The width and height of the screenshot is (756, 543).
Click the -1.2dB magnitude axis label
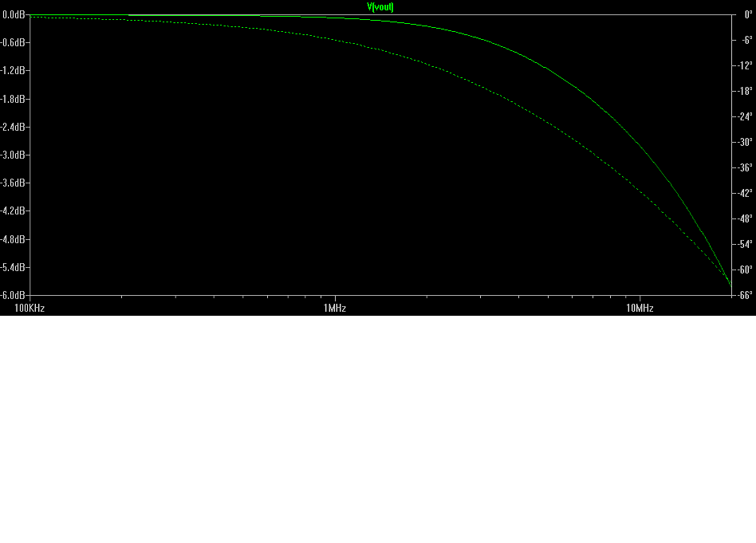click(x=13, y=70)
